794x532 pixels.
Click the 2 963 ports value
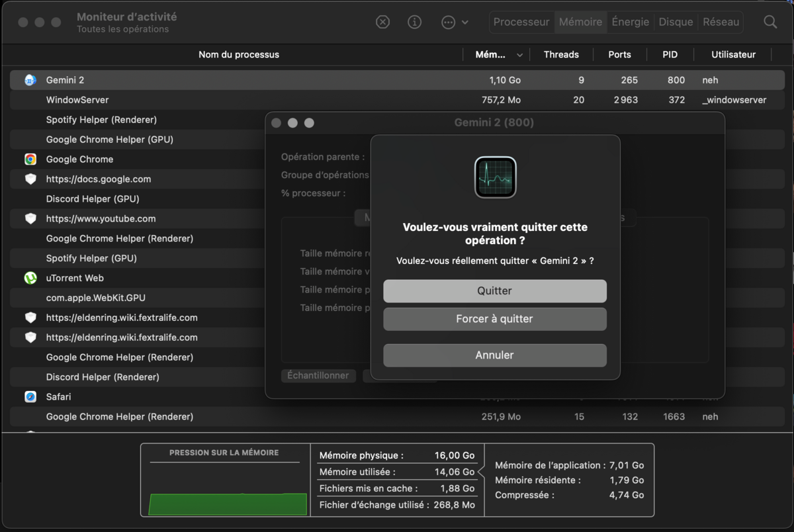pyautogui.click(x=625, y=100)
